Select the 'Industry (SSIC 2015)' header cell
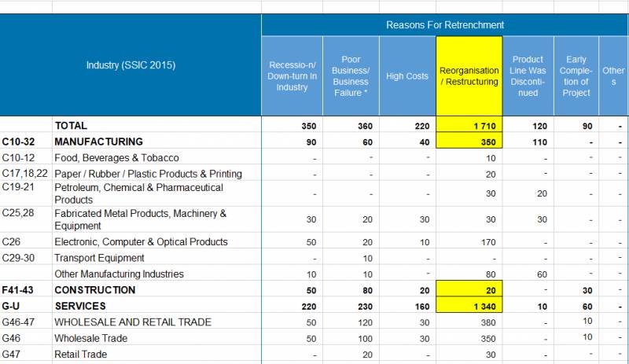Viewport: 629px width, 364px height. 131,65
